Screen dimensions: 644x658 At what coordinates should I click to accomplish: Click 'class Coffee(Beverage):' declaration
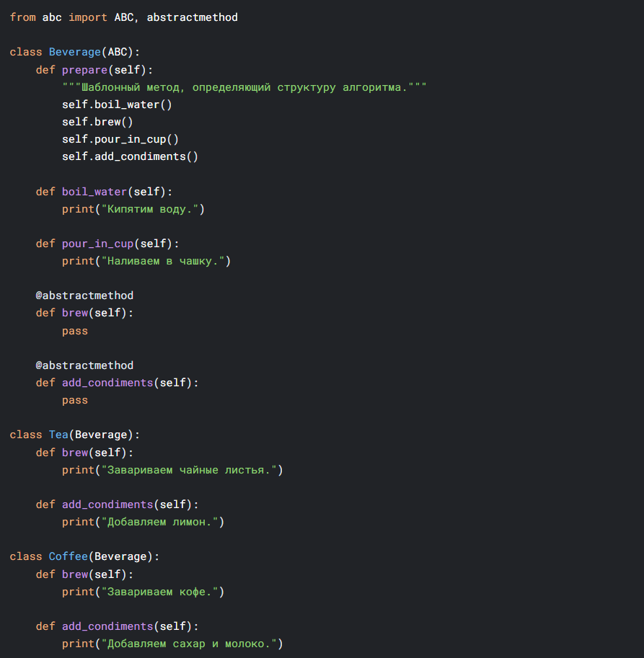(x=84, y=557)
